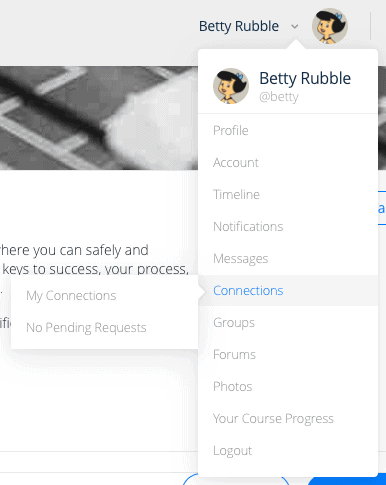Open Groups from the user menu
This screenshot has height=485, width=386.
pyautogui.click(x=288, y=323)
